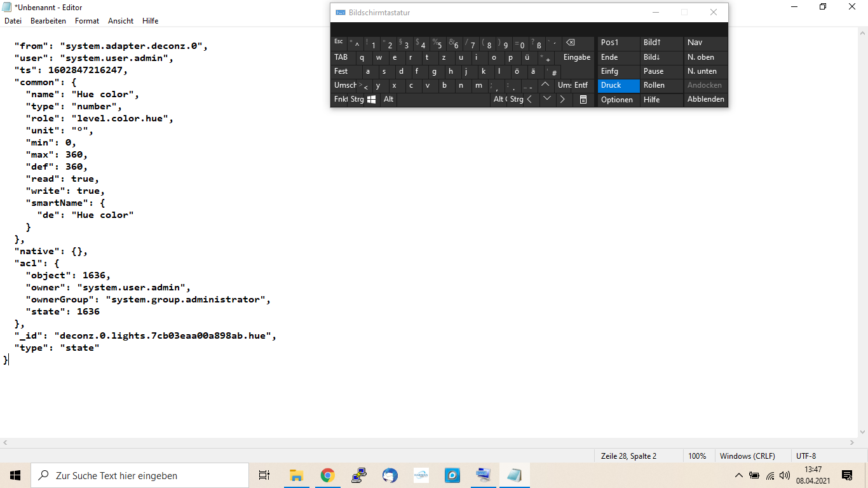
Task: Click the Eingabe enter key
Action: [576, 57]
